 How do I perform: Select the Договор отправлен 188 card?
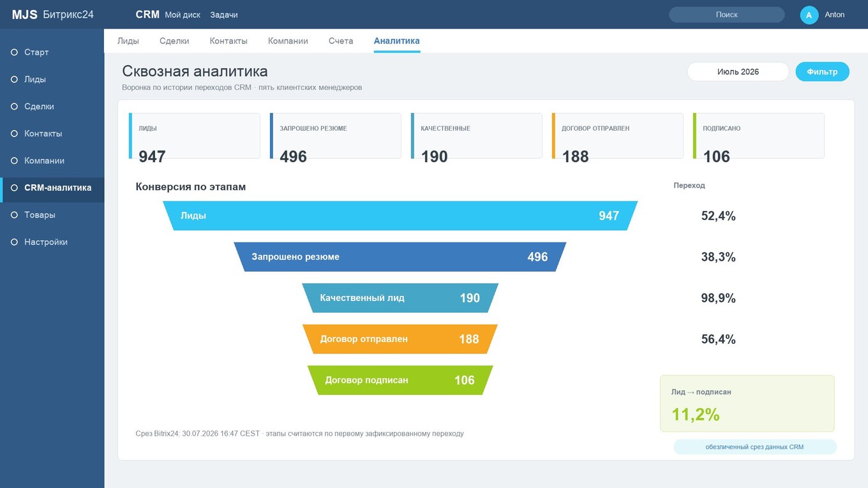(618, 136)
